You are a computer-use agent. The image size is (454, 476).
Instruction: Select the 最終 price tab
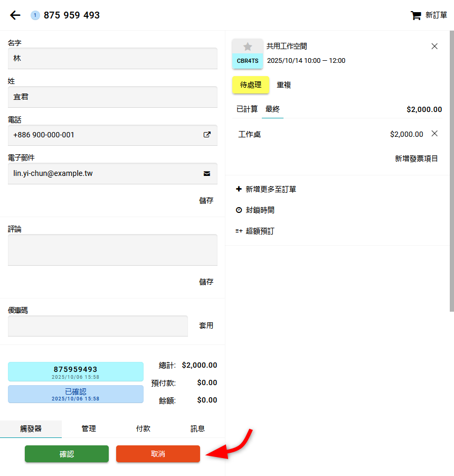[272, 109]
